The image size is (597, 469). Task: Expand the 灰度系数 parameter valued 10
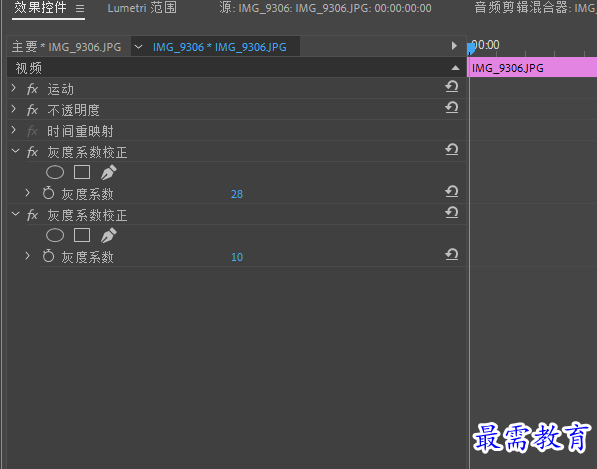(x=27, y=255)
